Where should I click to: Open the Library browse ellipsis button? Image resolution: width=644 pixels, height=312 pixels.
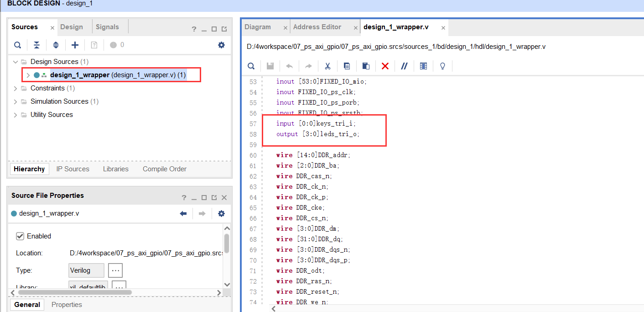point(119,286)
